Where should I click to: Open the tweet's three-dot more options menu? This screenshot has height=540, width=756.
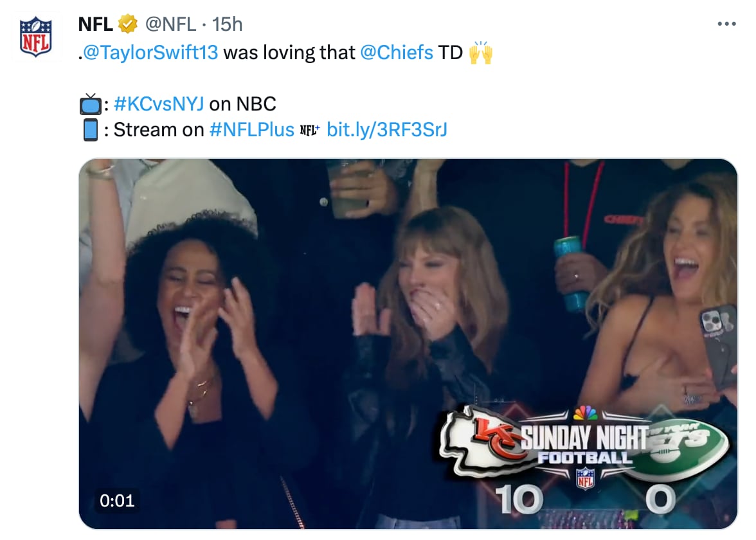726,24
